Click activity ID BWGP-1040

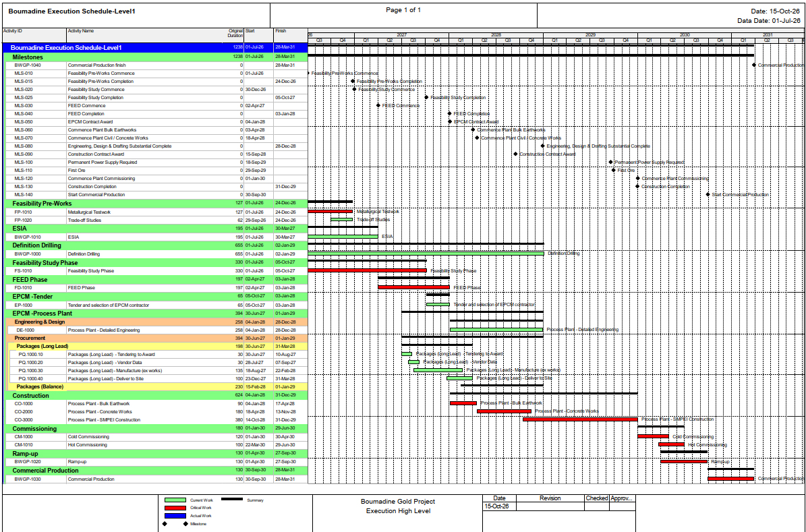coord(28,65)
